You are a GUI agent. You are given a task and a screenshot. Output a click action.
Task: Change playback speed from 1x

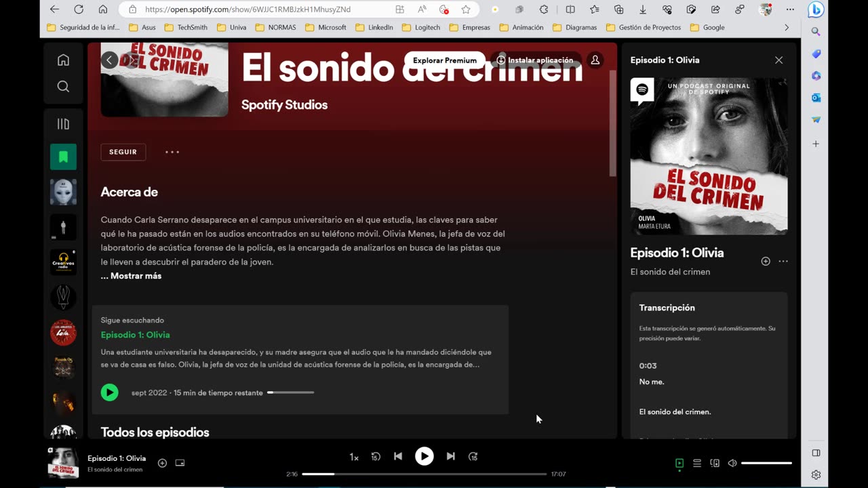(354, 457)
